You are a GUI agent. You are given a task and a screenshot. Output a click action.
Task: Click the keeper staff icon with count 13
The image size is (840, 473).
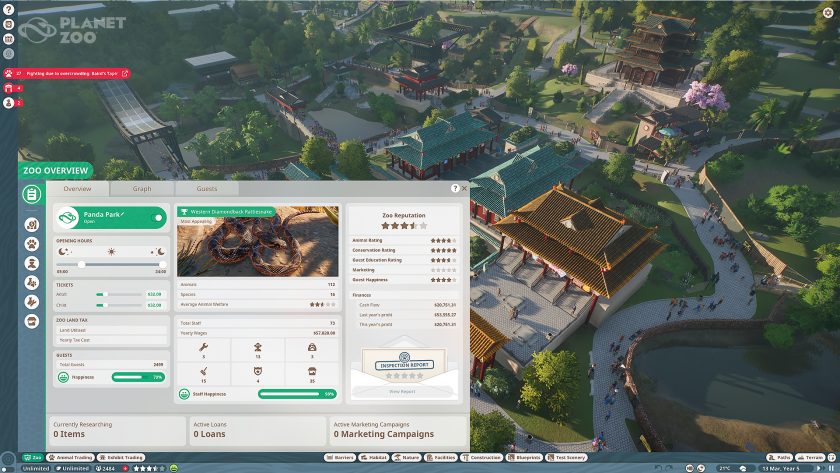[x=258, y=348]
